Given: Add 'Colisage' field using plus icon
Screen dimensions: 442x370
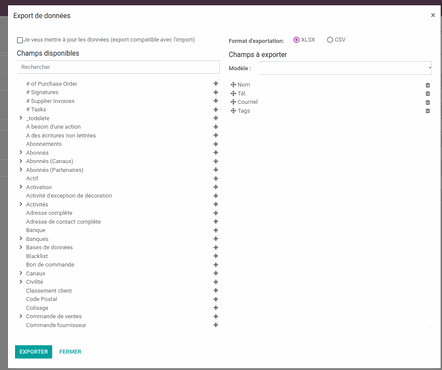Looking at the screenshot, I should click(x=216, y=308).
